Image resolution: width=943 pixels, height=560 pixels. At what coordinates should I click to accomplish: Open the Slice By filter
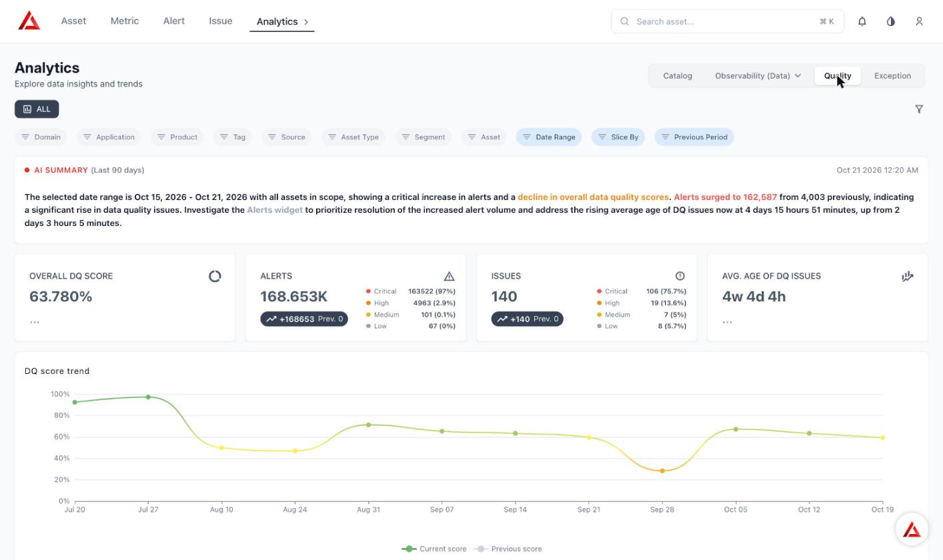click(618, 137)
